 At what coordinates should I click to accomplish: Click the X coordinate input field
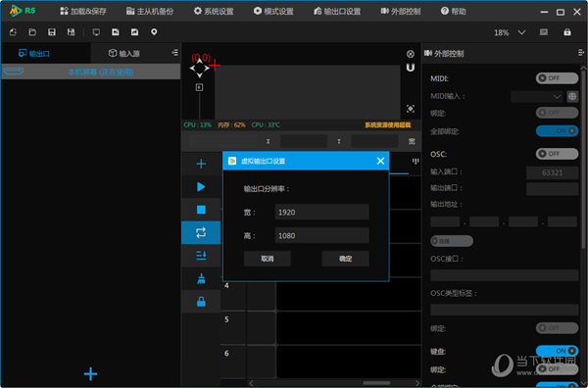[304, 141]
